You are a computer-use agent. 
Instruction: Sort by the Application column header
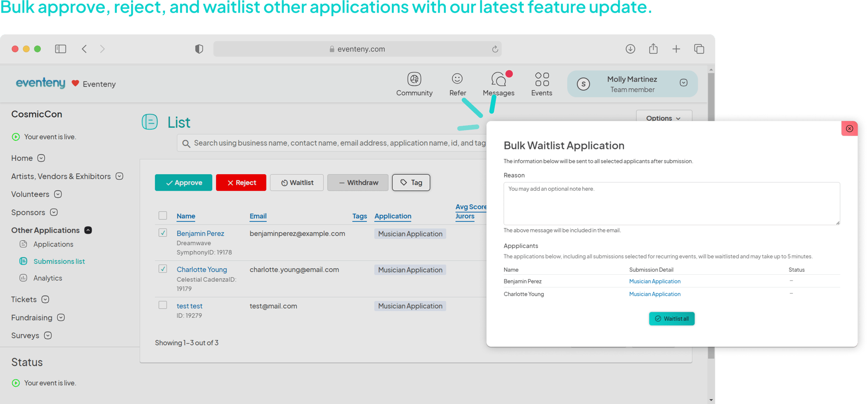click(393, 216)
